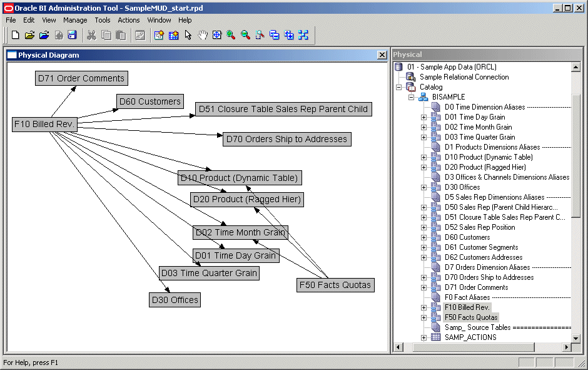Viewport: 588px width, 370px height.
Task: Open the Help menu
Action: 185,20
